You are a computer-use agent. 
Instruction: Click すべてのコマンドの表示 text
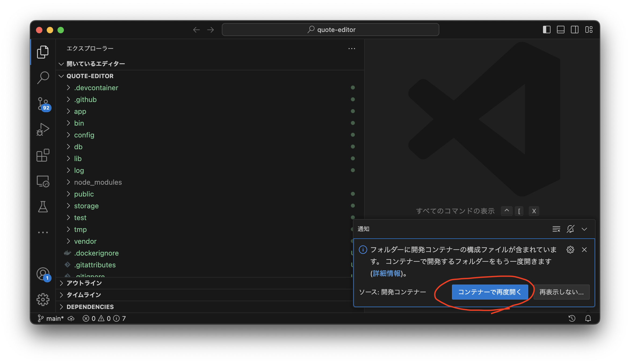pyautogui.click(x=455, y=211)
